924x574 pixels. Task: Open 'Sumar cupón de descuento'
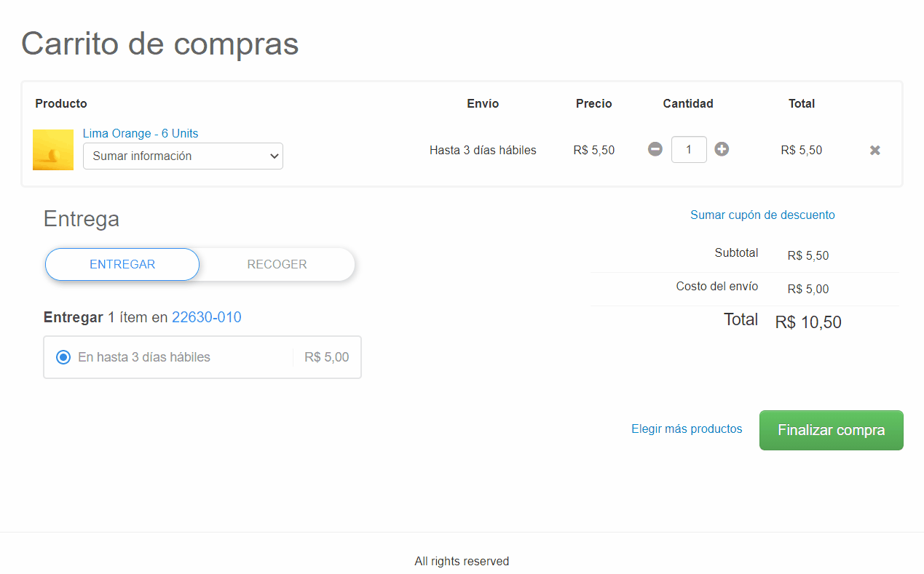[x=762, y=215]
